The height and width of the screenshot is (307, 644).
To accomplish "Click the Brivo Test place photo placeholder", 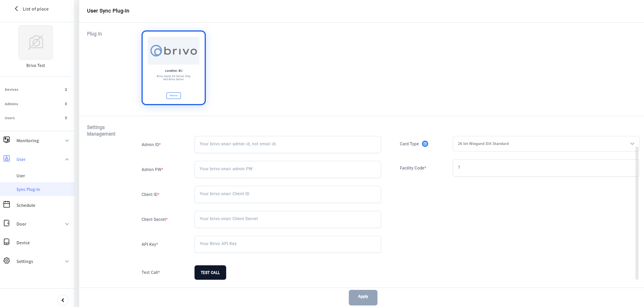I will pyautogui.click(x=36, y=42).
